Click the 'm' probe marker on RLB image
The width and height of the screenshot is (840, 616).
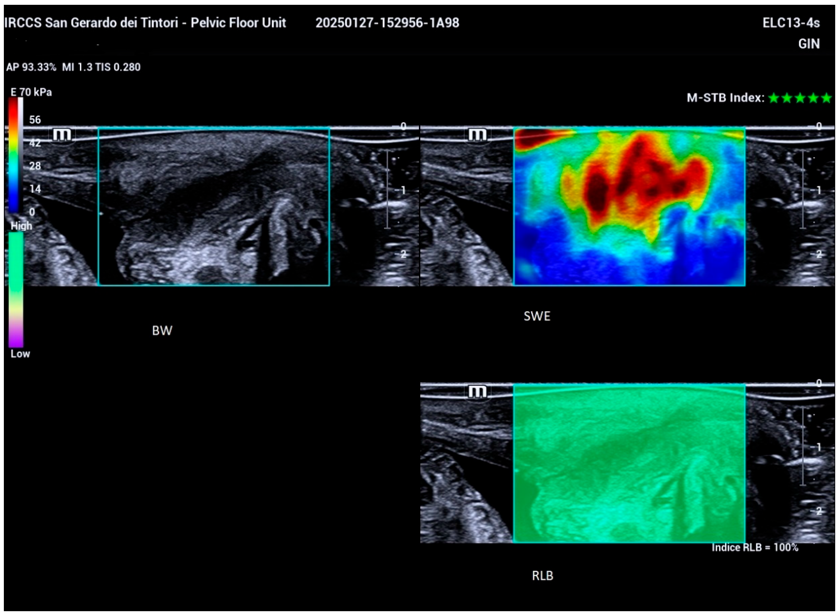coord(477,391)
